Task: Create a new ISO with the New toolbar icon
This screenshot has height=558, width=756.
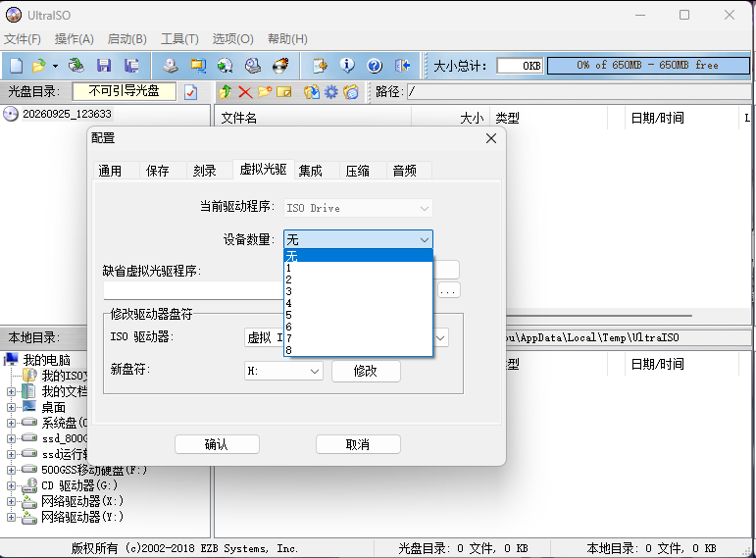Action: pyautogui.click(x=16, y=65)
